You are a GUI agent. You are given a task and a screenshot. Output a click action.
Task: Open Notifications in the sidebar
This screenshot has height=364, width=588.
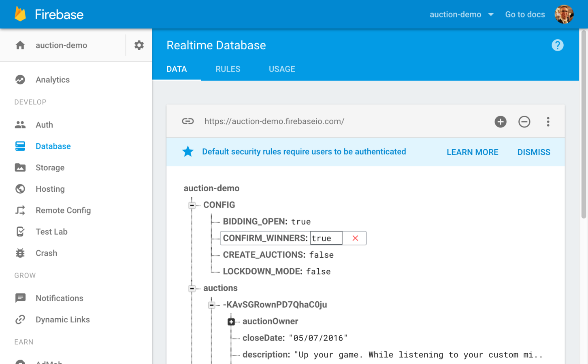[60, 298]
